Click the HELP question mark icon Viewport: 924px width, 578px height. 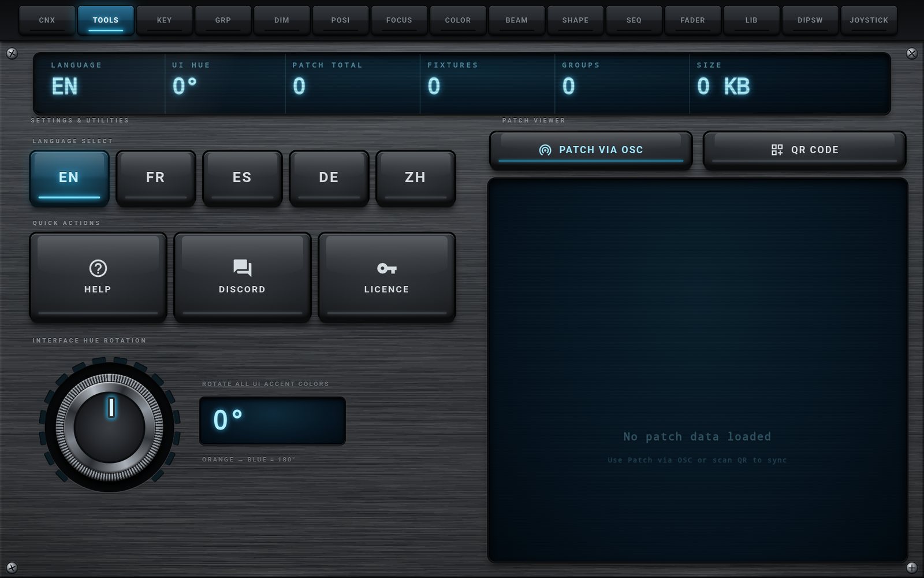click(x=98, y=268)
